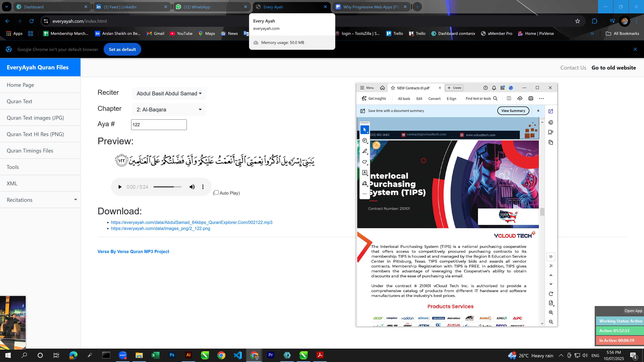Click the zoom in magnifier in Acrobat
Screen dimensions: 644x362
click(551, 313)
